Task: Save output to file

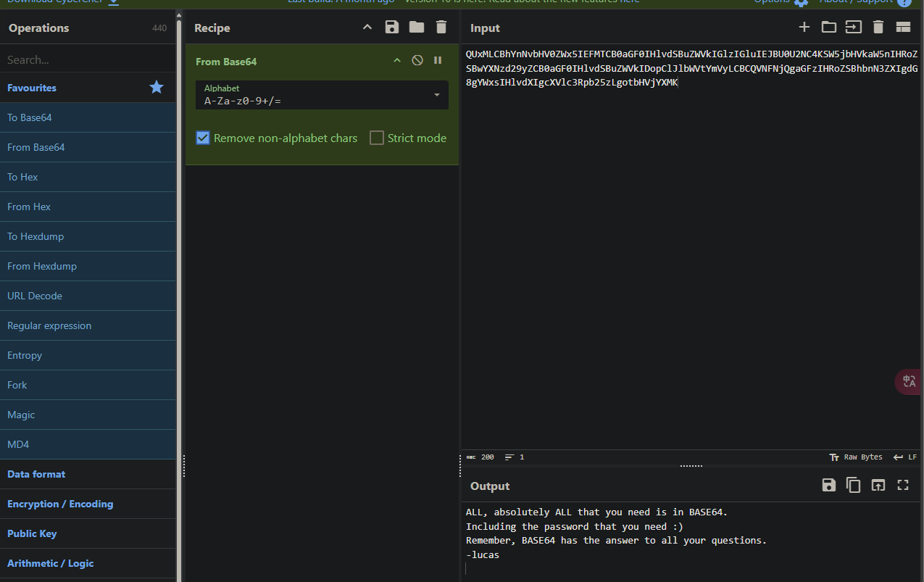Action: tap(829, 486)
